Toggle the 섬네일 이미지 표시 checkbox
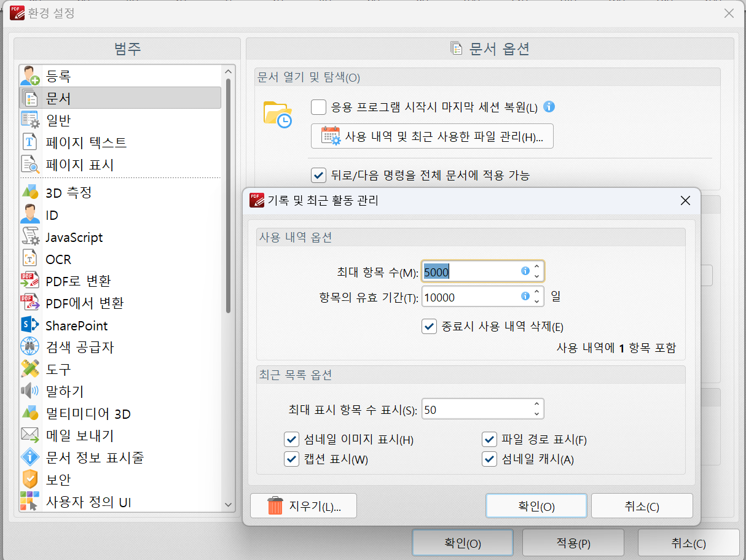The width and height of the screenshot is (746, 560). point(291,440)
